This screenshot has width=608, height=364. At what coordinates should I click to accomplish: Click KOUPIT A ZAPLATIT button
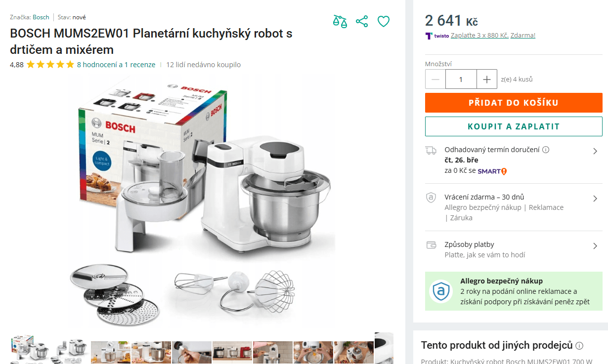pos(514,126)
